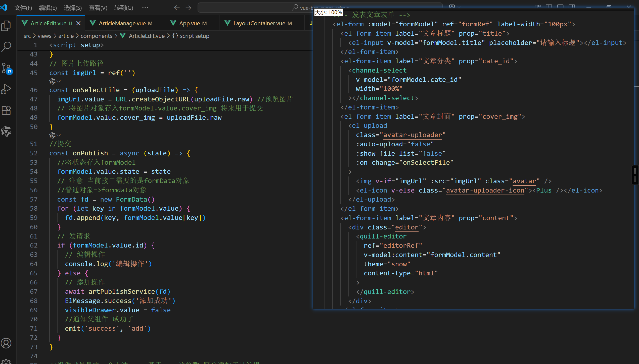Open the 选择(S) menu
639x364 pixels.
pyautogui.click(x=73, y=8)
